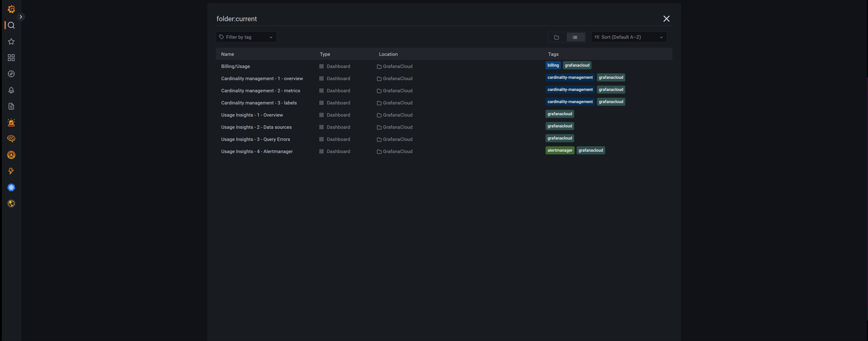Filter by the billing tag

coord(553,65)
